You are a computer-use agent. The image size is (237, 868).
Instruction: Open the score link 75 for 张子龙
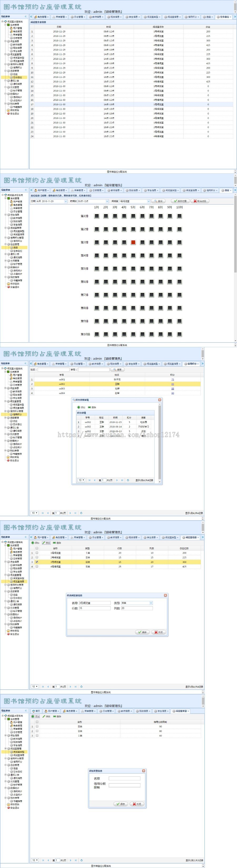[x=172, y=379]
